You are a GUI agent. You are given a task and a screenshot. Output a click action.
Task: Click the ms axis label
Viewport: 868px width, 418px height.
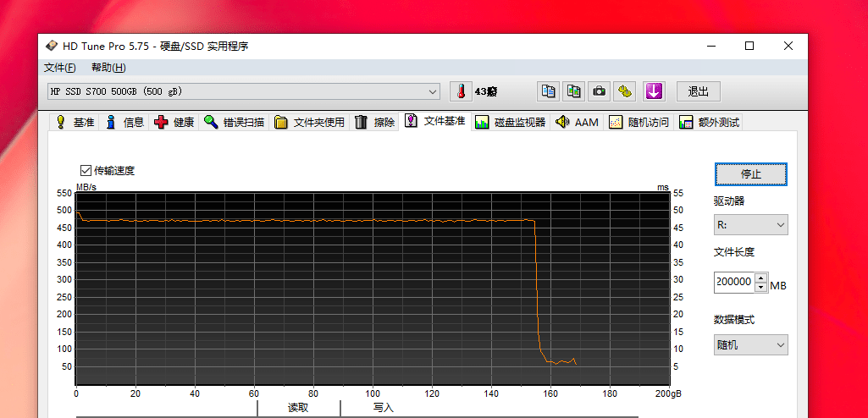(x=662, y=188)
